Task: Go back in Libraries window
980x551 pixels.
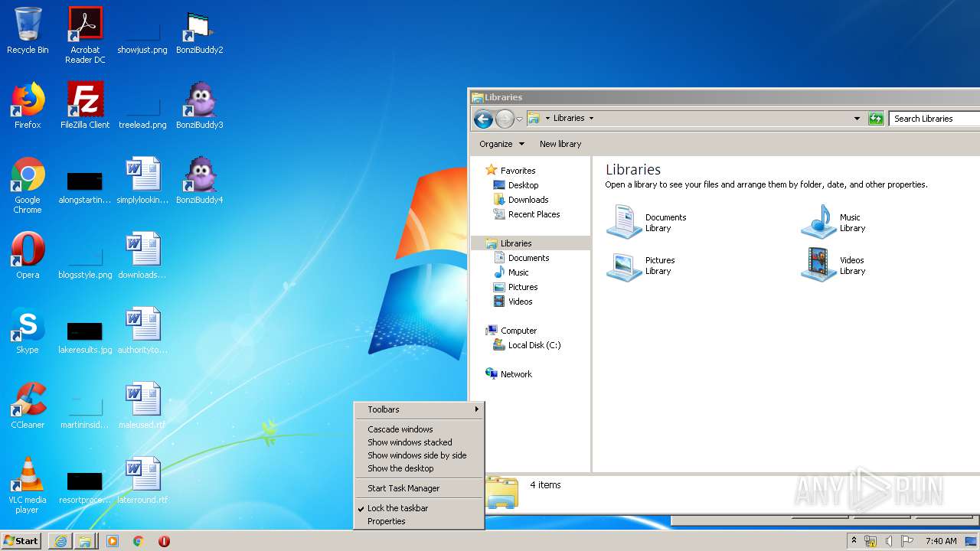Action: pos(483,119)
